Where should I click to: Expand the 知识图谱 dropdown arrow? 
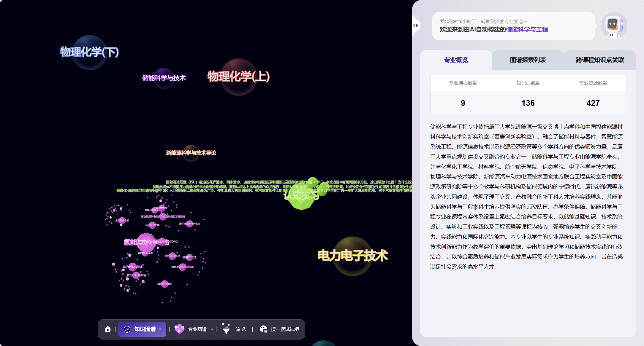click(x=160, y=329)
